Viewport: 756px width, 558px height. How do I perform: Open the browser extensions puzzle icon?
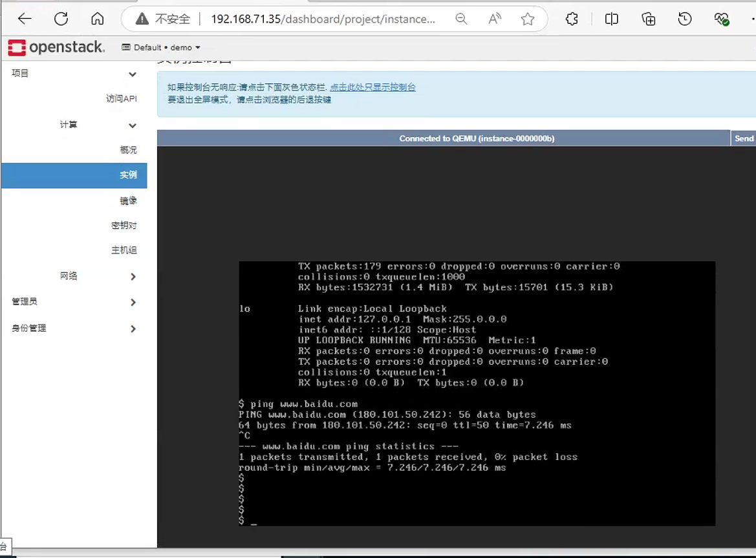(x=572, y=19)
